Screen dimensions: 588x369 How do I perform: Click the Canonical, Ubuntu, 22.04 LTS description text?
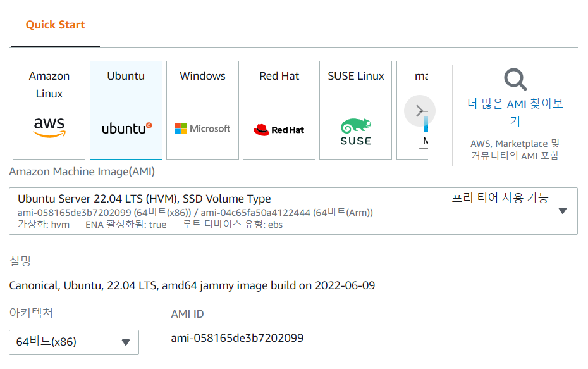[192, 285]
